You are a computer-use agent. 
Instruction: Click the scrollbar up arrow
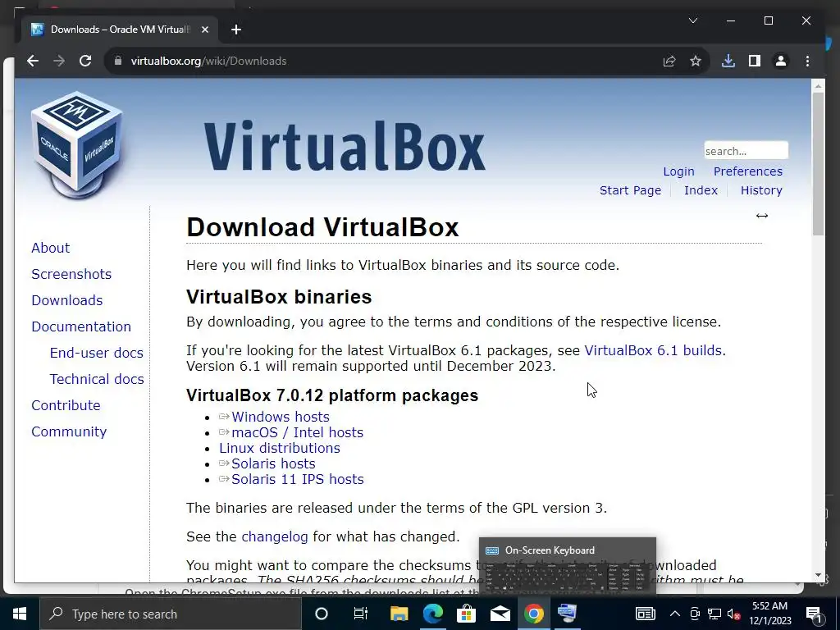pos(818,85)
